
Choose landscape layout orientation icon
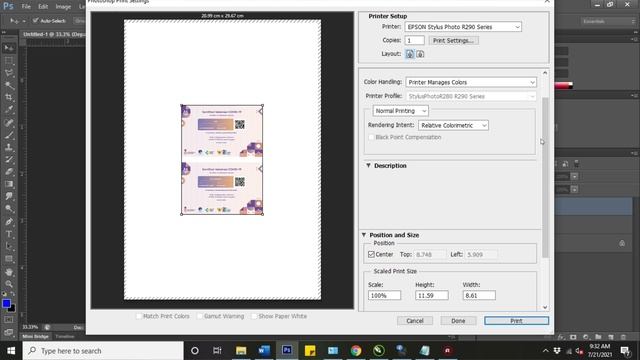420,54
